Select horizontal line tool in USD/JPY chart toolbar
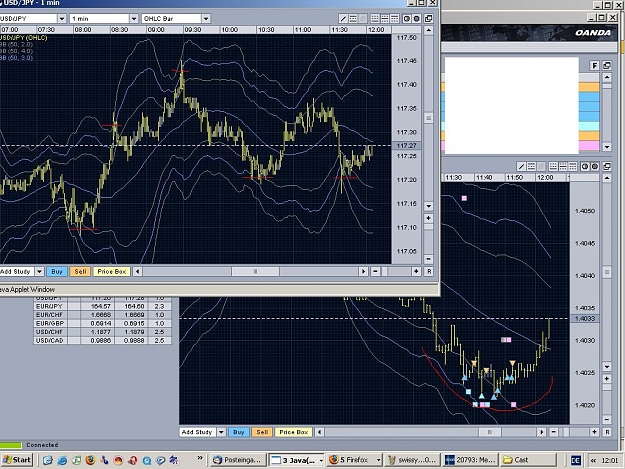The image size is (625, 469). [x=353, y=19]
